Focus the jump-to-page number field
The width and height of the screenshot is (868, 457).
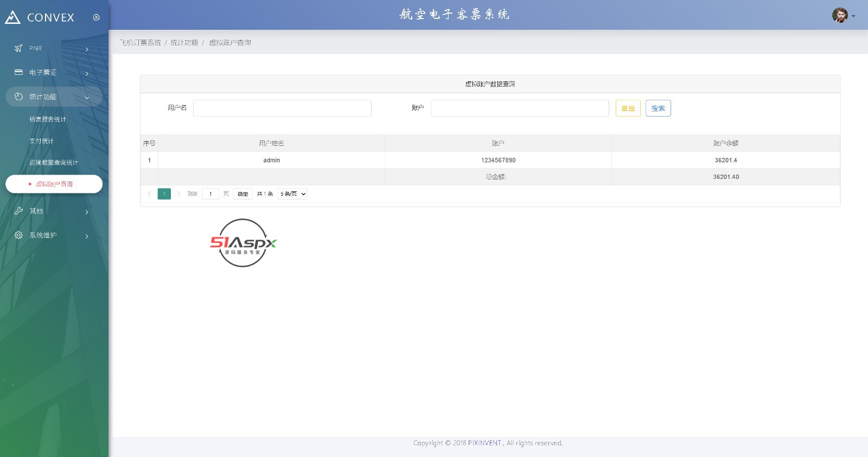[x=210, y=194]
